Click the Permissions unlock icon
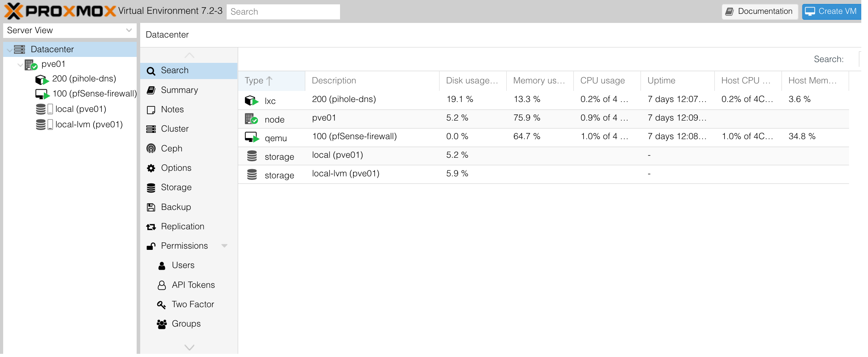The image size is (868, 357). tap(151, 246)
